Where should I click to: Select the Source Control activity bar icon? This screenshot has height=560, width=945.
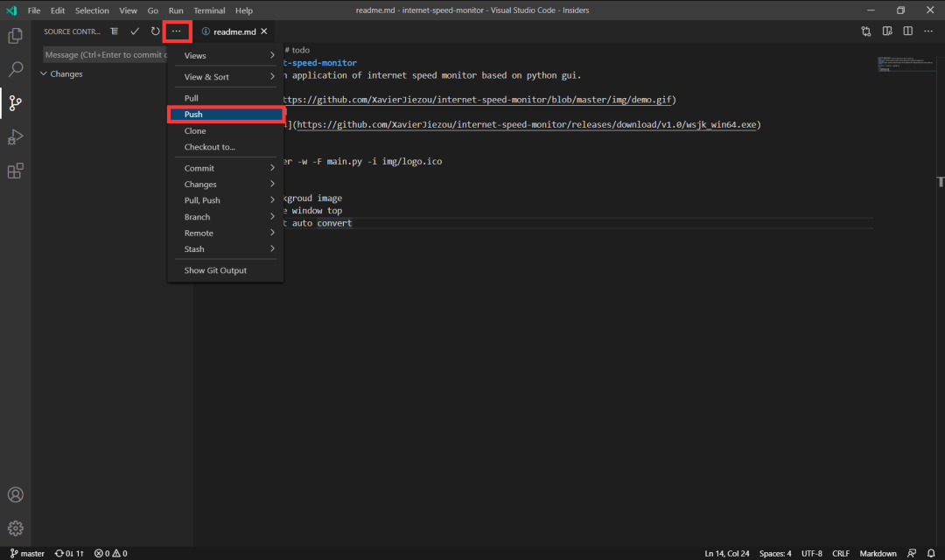tap(16, 103)
